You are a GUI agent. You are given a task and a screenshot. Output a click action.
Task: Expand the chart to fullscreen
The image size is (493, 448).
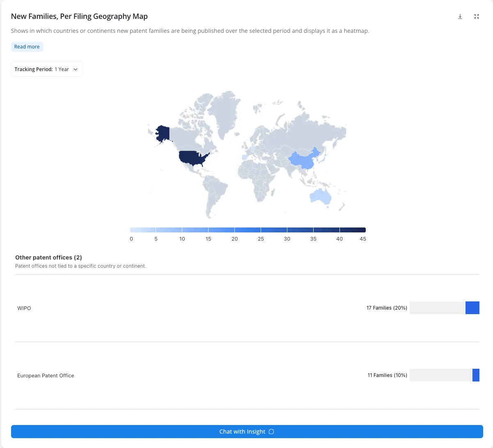[x=477, y=16]
